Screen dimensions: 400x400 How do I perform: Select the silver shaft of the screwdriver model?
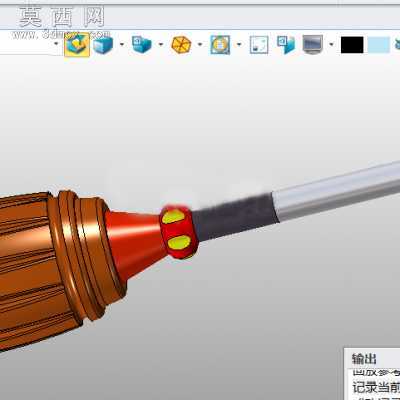[337, 191]
